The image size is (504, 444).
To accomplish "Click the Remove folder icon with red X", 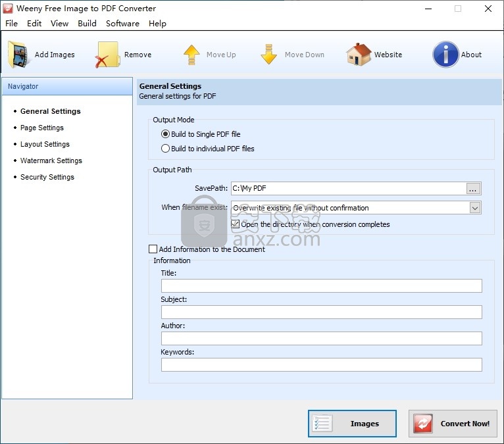I will click(108, 55).
